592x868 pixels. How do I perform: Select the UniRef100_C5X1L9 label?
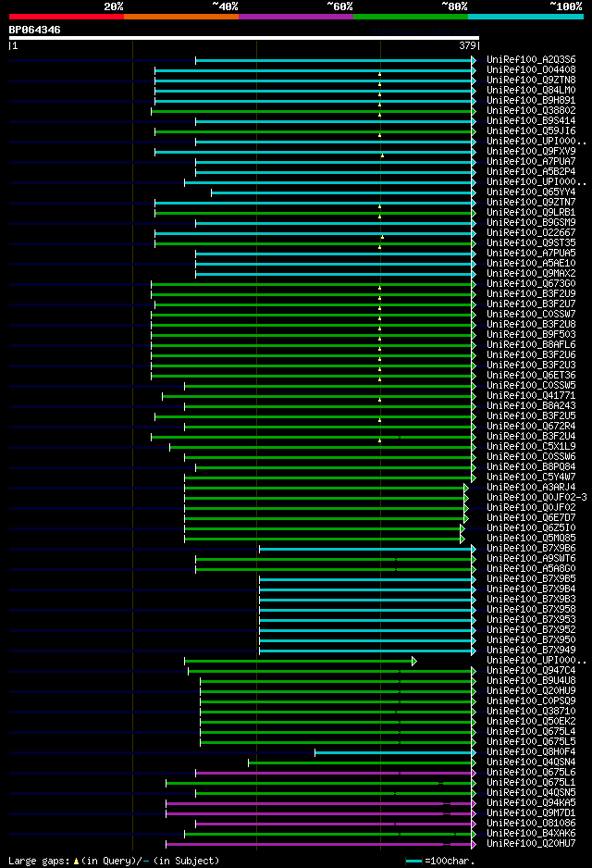[x=531, y=447]
